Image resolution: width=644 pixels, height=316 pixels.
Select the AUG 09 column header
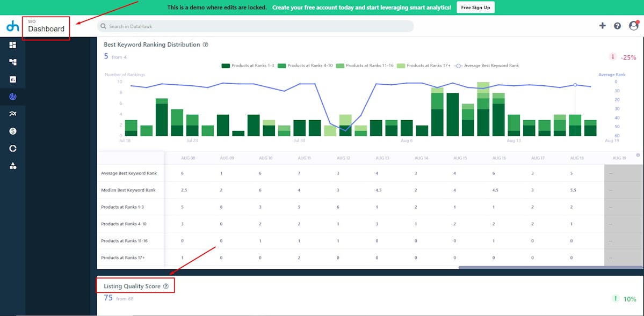pyautogui.click(x=227, y=158)
